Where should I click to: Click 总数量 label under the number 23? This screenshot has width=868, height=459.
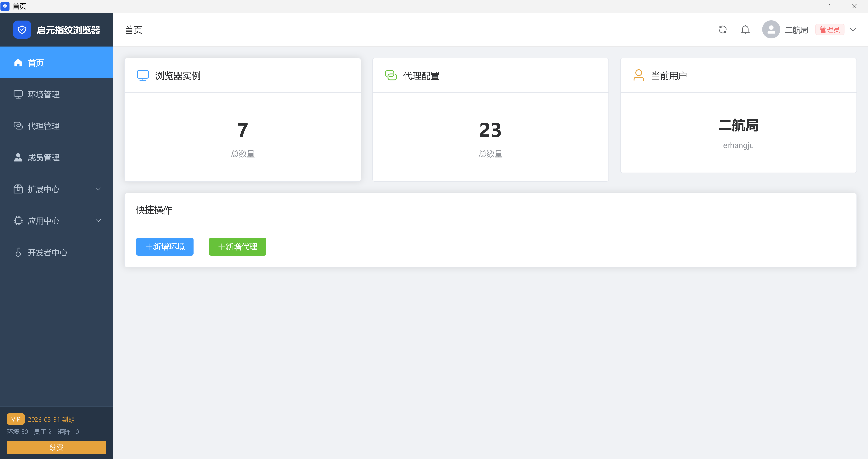pos(491,154)
